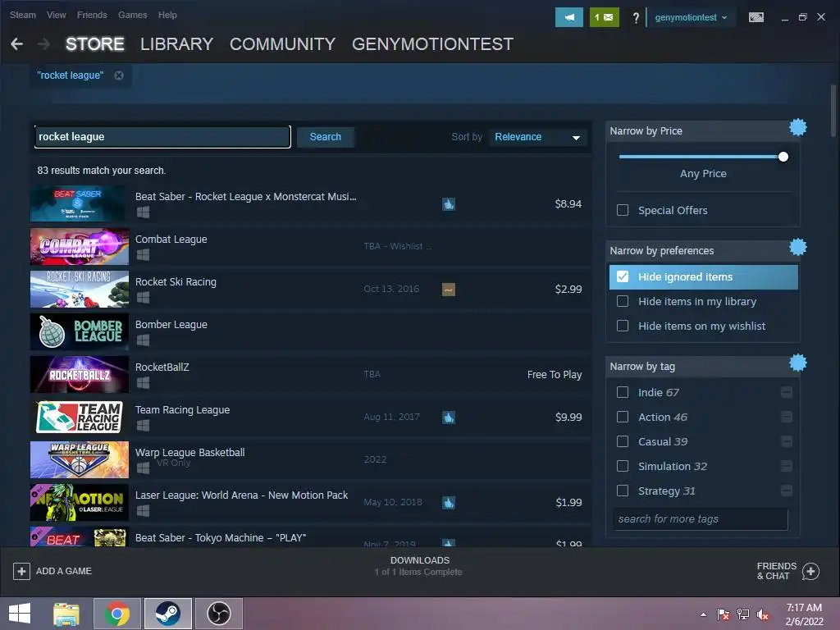The width and height of the screenshot is (840, 630).
Task: Click the Steam taskbar icon
Action: 167,614
